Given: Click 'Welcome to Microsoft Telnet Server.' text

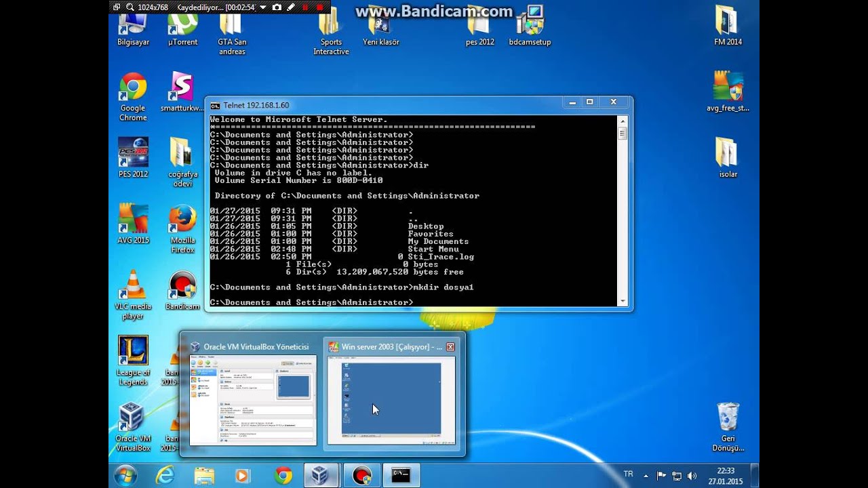Looking at the screenshot, I should point(299,119).
